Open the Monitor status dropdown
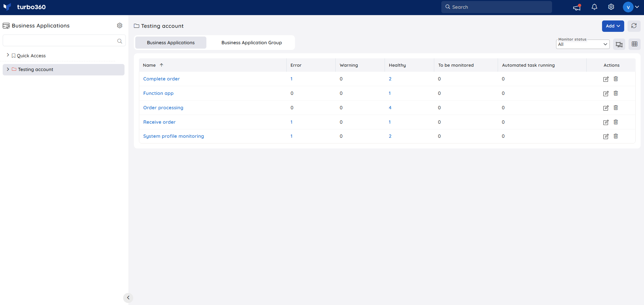The height and width of the screenshot is (305, 644). click(x=583, y=44)
